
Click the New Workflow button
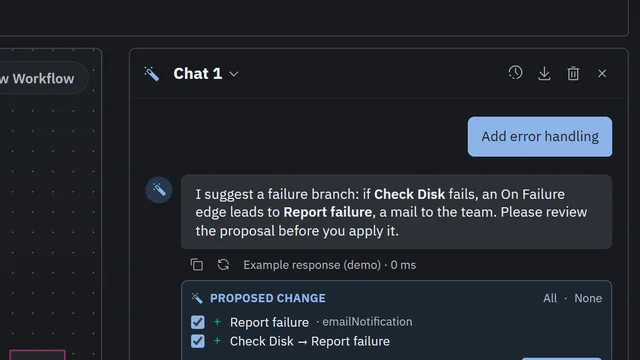click(x=41, y=78)
